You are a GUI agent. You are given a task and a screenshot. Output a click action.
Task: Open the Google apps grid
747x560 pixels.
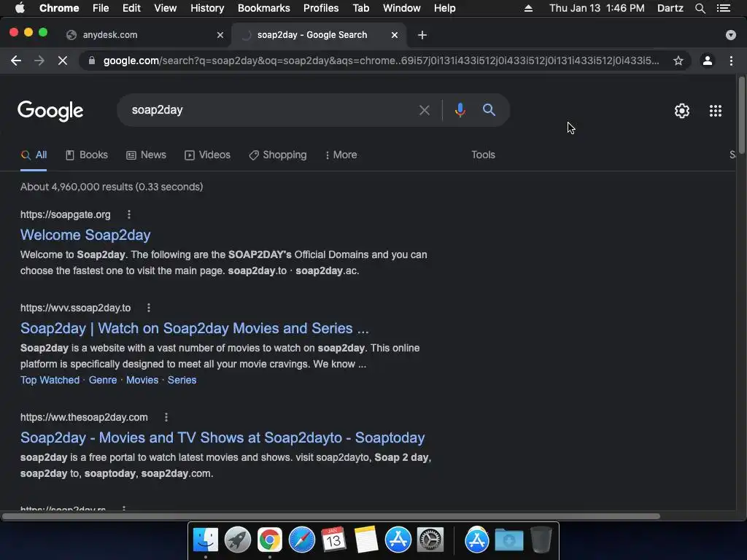point(716,111)
